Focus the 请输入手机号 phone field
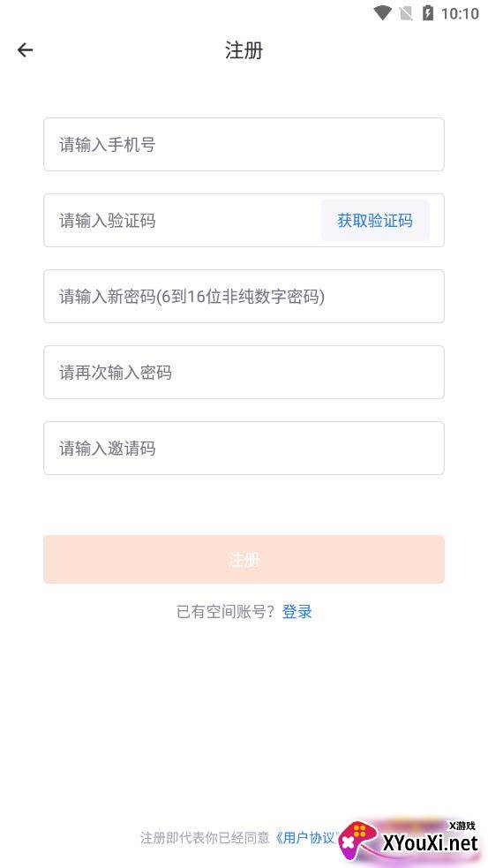The height and width of the screenshot is (868, 488). point(244,145)
